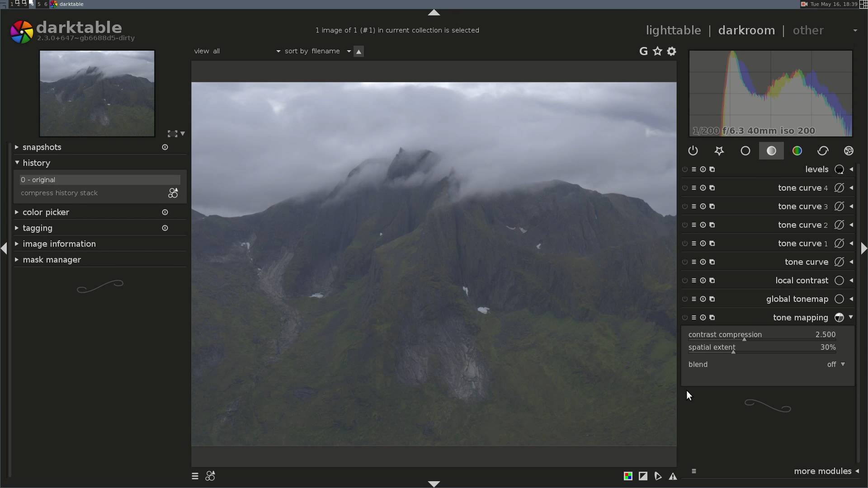868x488 pixels.
Task: Open the more modules list
Action: click(x=822, y=471)
